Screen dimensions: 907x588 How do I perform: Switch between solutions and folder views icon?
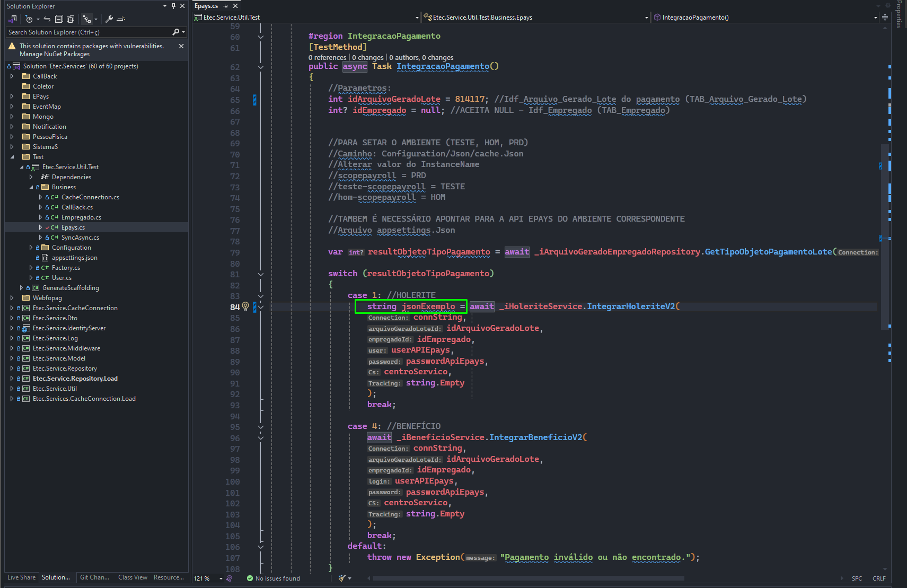(x=13, y=19)
